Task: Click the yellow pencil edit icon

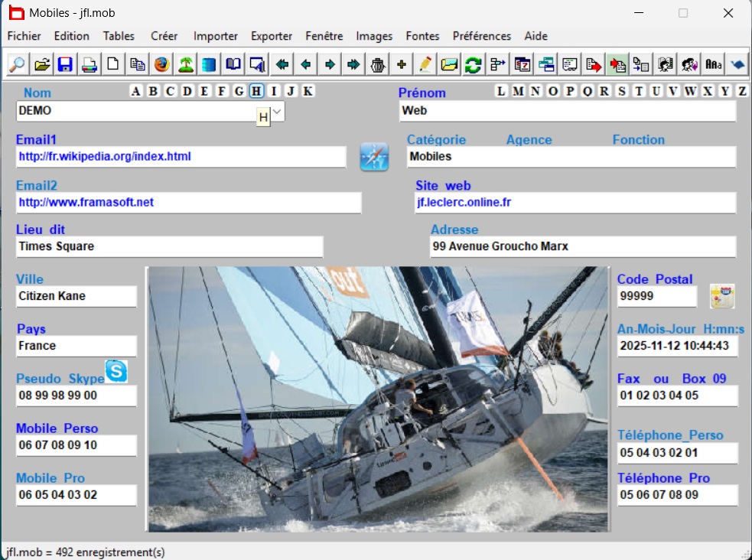Action: (x=425, y=64)
